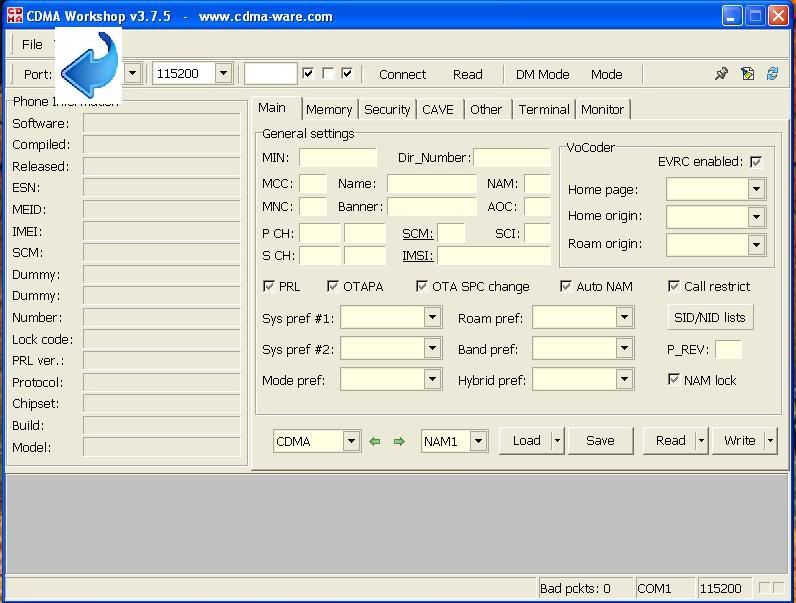Click the underlined IMSI link
796x603 pixels.
point(418,256)
